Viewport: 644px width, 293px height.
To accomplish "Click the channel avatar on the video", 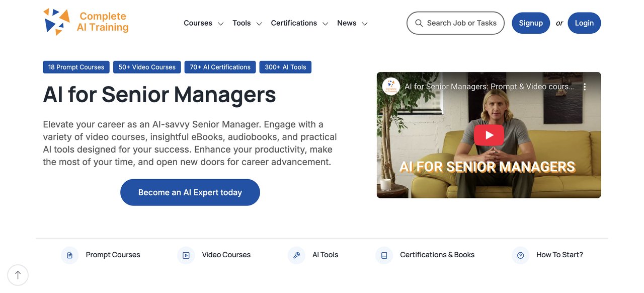I will tap(391, 87).
